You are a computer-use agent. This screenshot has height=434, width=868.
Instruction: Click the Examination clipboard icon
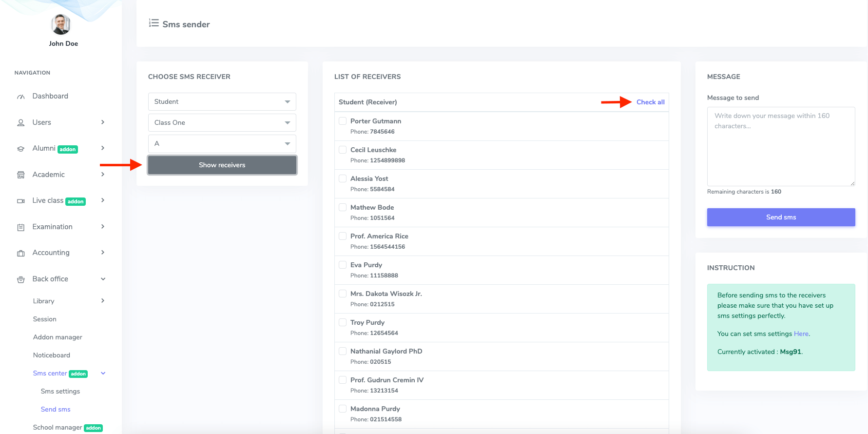21,227
